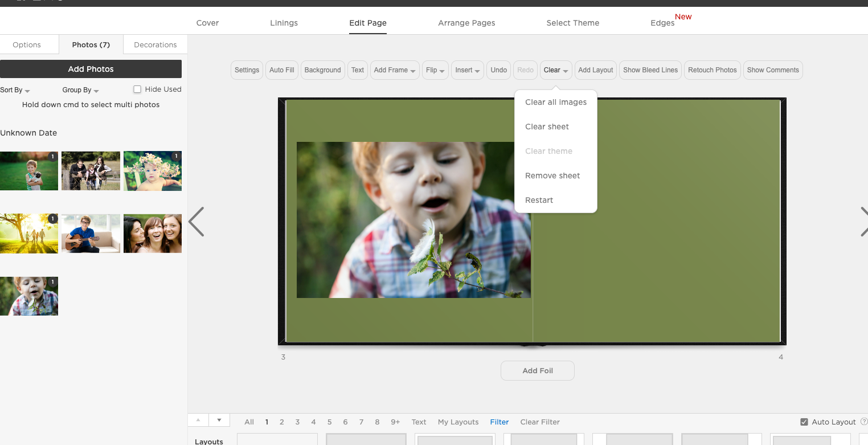Viewport: 868px width, 445px height.
Task: Click the Clear Filter link
Action: pos(539,422)
